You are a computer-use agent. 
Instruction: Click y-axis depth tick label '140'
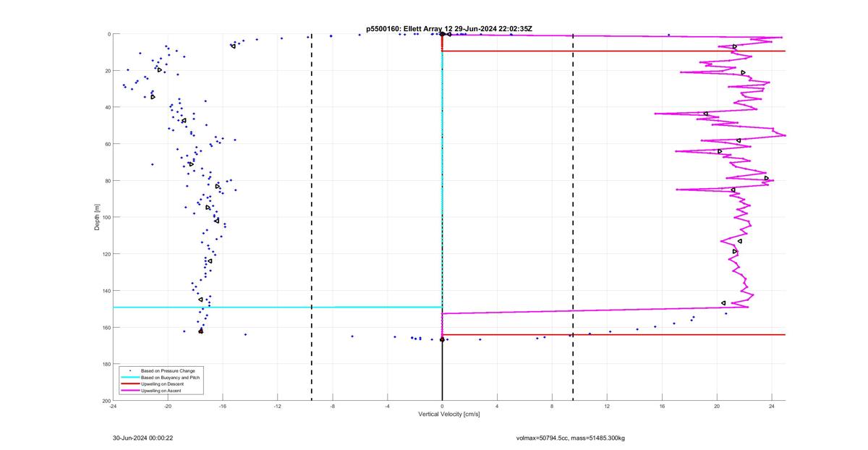pos(106,291)
